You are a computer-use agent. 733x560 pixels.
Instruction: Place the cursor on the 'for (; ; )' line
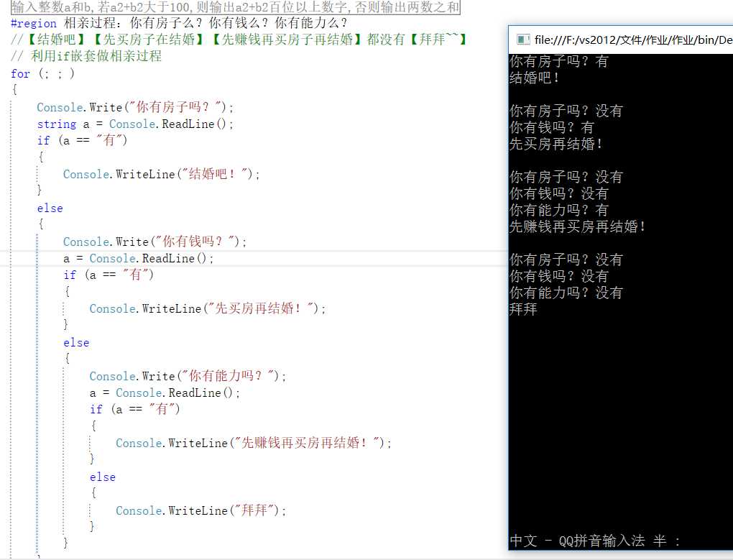pyautogui.click(x=42, y=73)
